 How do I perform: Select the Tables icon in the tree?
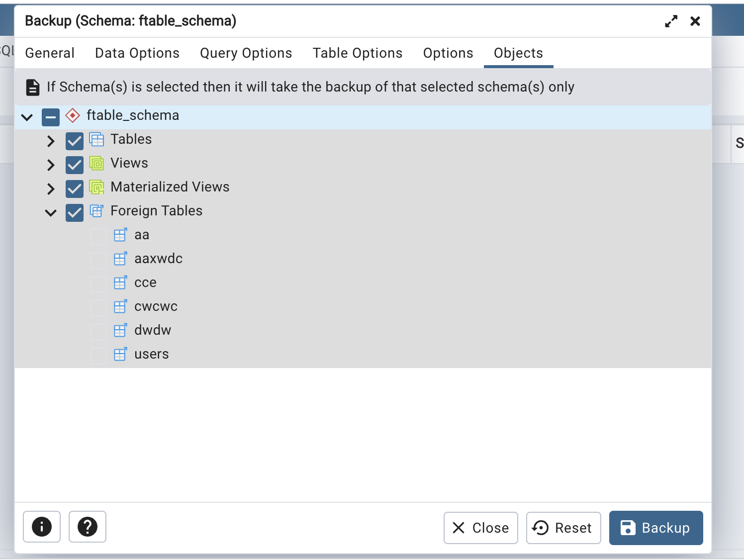coord(97,139)
